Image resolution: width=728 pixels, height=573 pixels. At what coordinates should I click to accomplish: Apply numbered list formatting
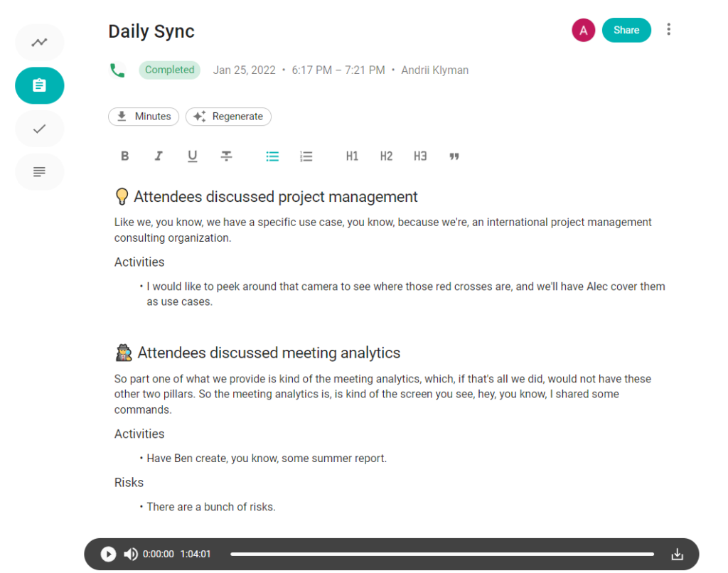coord(306,156)
